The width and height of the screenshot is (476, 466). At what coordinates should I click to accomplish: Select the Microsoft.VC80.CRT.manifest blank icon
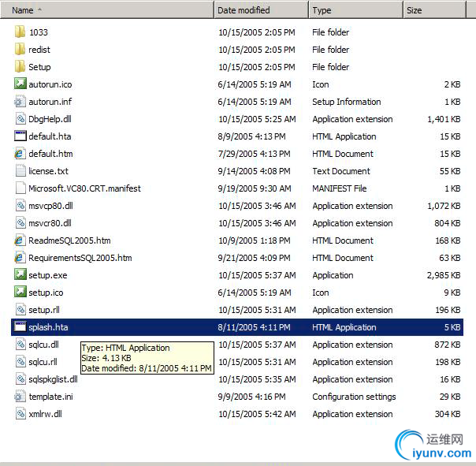pos(20,188)
